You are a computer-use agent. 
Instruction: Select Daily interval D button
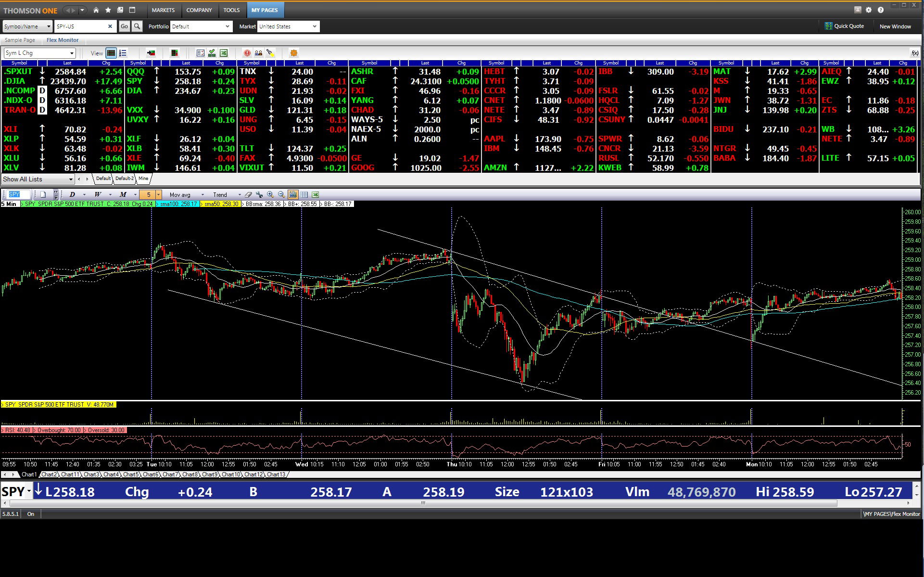[72, 194]
